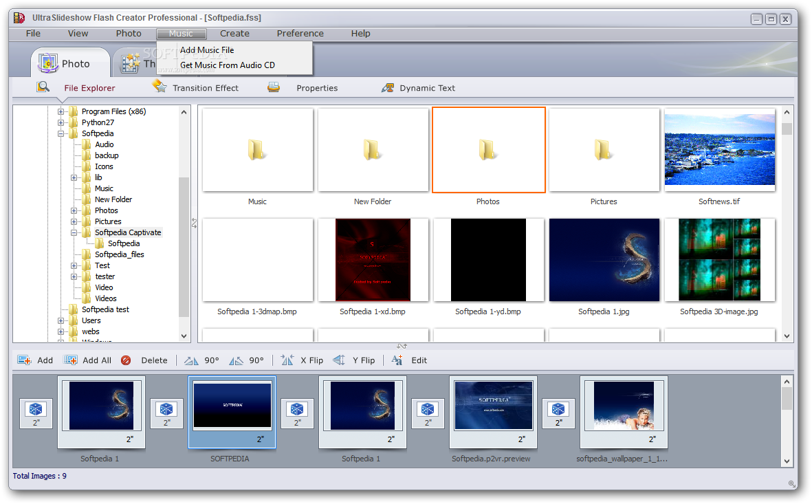Select the Softpedia 1.jpg thumbnail
812x504 pixels.
(x=604, y=259)
